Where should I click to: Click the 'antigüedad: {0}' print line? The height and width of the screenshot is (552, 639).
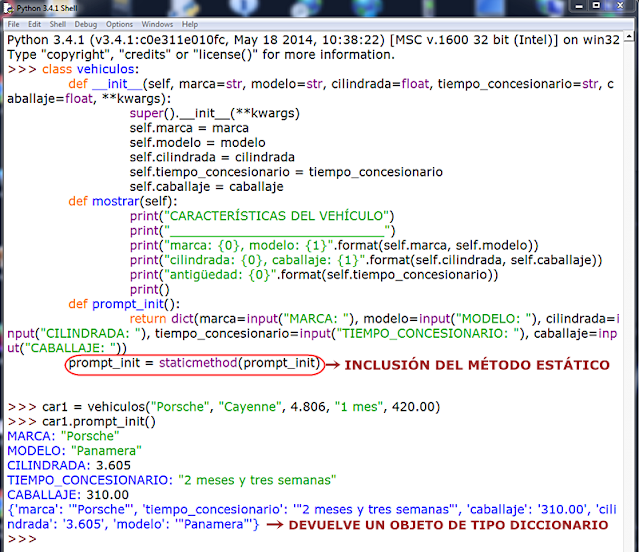pos(314,275)
